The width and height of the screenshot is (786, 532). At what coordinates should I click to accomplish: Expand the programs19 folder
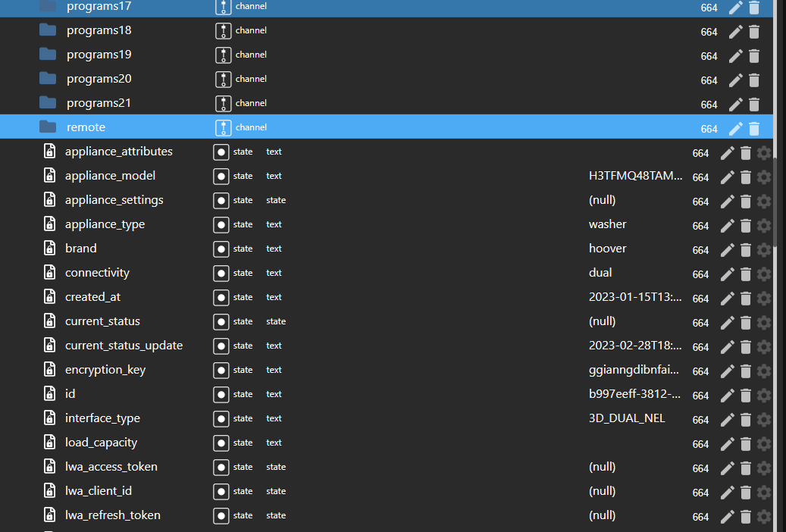click(x=47, y=55)
